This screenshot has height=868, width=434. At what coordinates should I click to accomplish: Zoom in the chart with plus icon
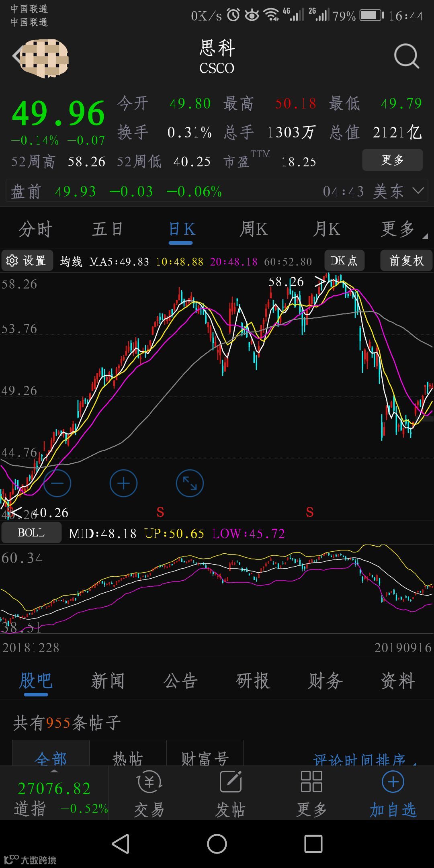point(123,483)
